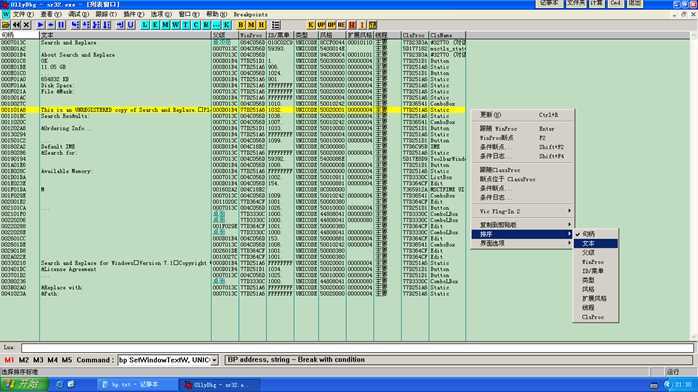Image resolution: width=698 pixels, height=392 pixels.
Task: Open Threads window with T button
Action: coord(186,25)
